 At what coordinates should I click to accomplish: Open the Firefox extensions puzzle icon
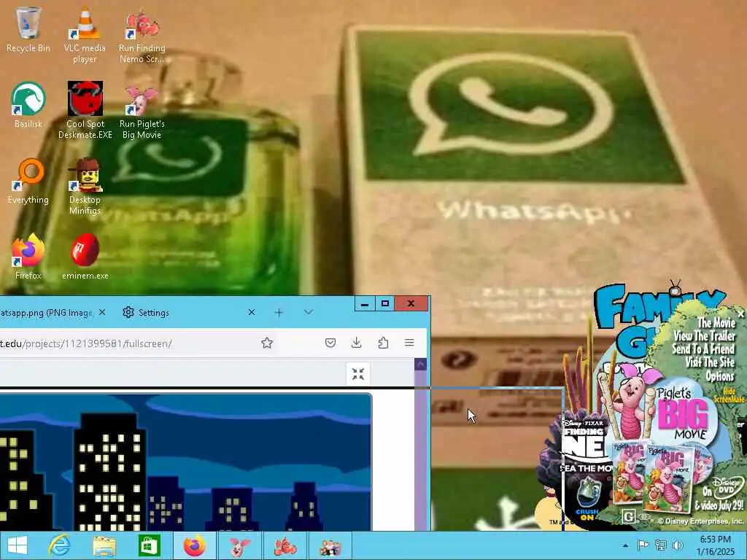[383, 343]
